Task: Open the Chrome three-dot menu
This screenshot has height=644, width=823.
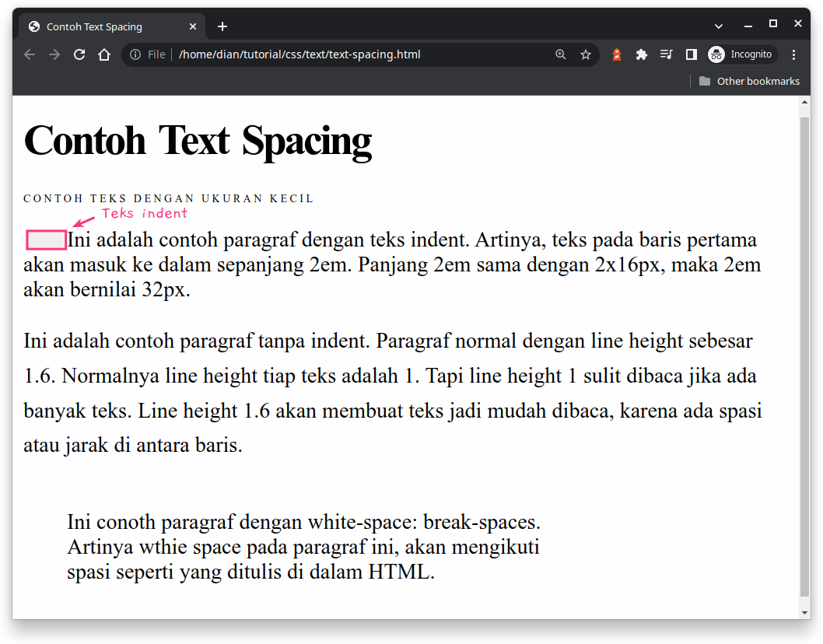Action: tap(793, 54)
